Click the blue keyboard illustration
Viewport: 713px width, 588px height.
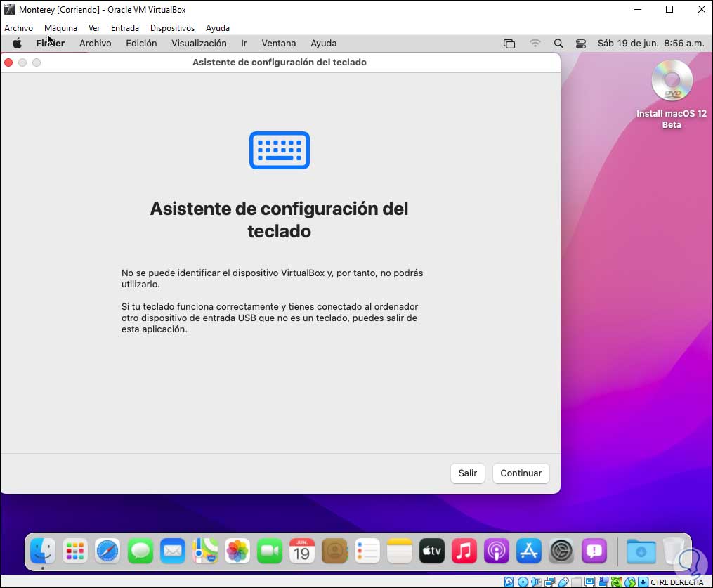coord(280,150)
